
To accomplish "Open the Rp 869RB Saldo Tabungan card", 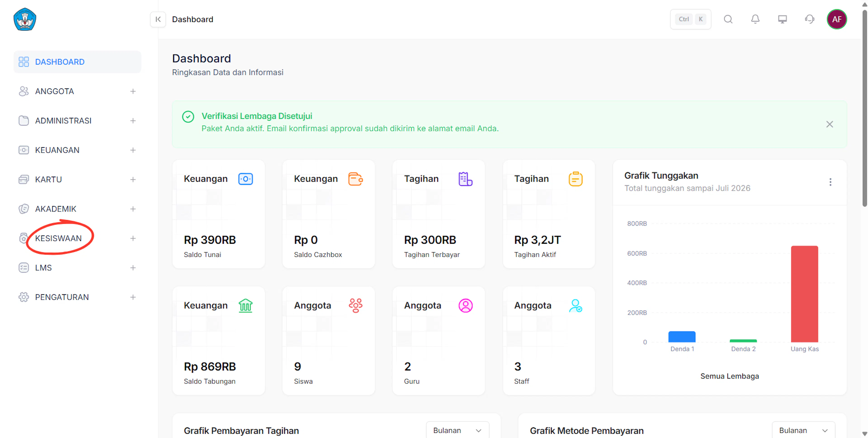I will [x=219, y=341].
